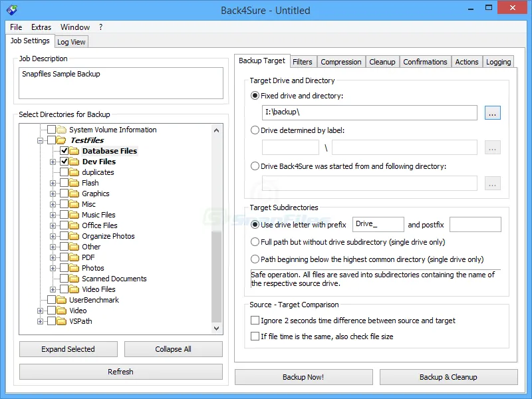Screen dimensions: 532x399
Task: Select Full path without drive subdirectory option
Action: (255, 242)
